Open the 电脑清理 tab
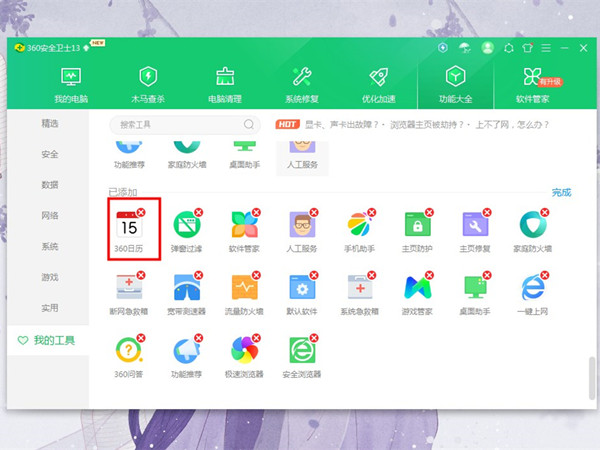The height and width of the screenshot is (450, 600). click(x=225, y=85)
